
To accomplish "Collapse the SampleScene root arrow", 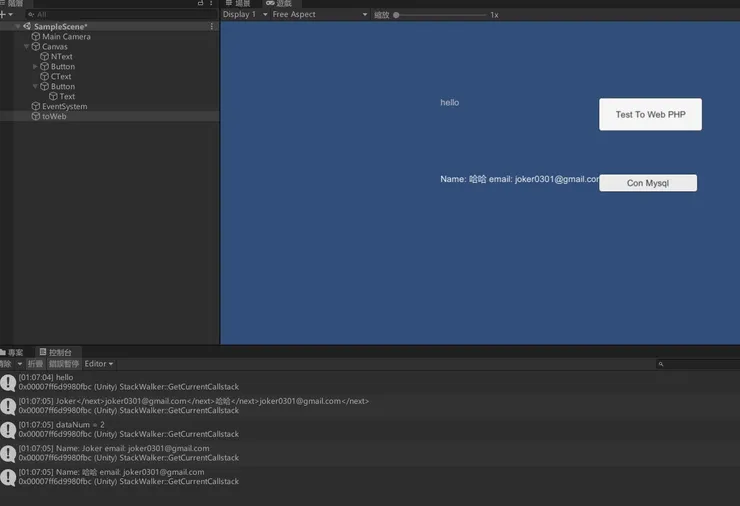I will click(x=17, y=26).
